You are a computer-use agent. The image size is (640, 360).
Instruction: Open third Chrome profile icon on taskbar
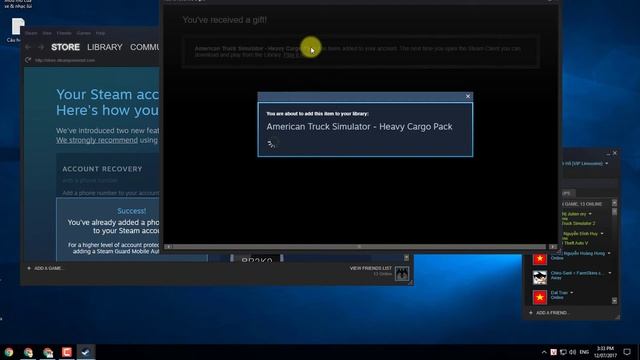(x=48, y=352)
